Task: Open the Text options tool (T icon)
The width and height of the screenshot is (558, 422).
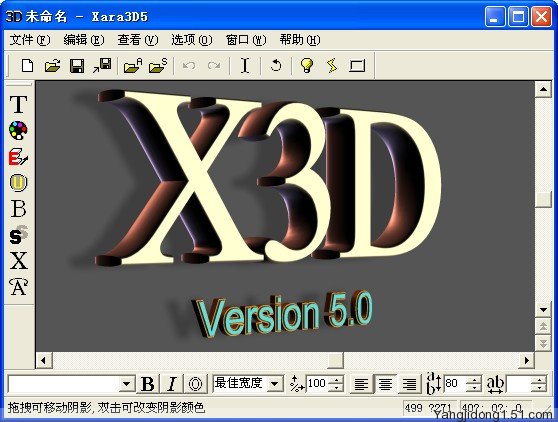Action: pyautogui.click(x=19, y=104)
